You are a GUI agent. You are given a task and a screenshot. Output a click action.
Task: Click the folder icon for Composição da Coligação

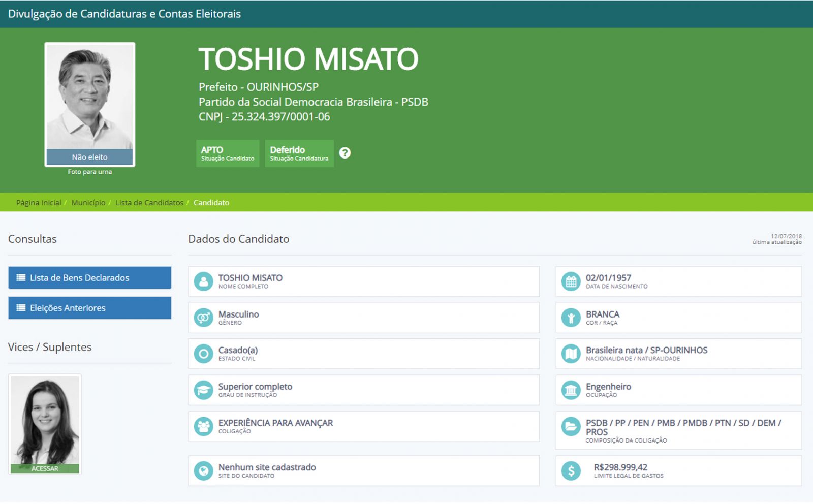571,426
